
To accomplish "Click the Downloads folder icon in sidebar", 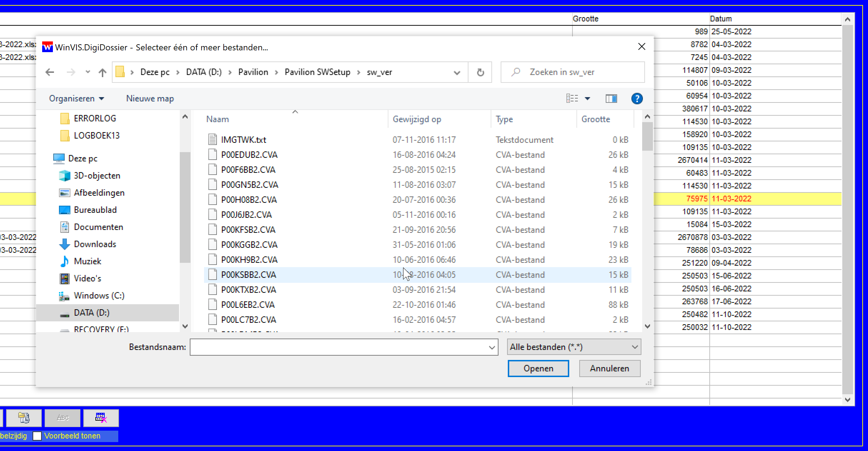I will coord(64,244).
